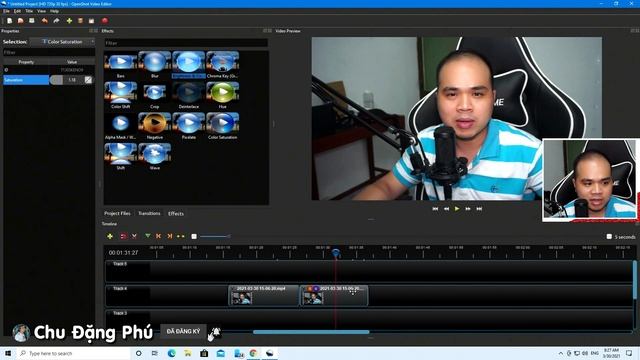Jump to the next marker
This screenshot has height=360, width=640.
coord(169,236)
